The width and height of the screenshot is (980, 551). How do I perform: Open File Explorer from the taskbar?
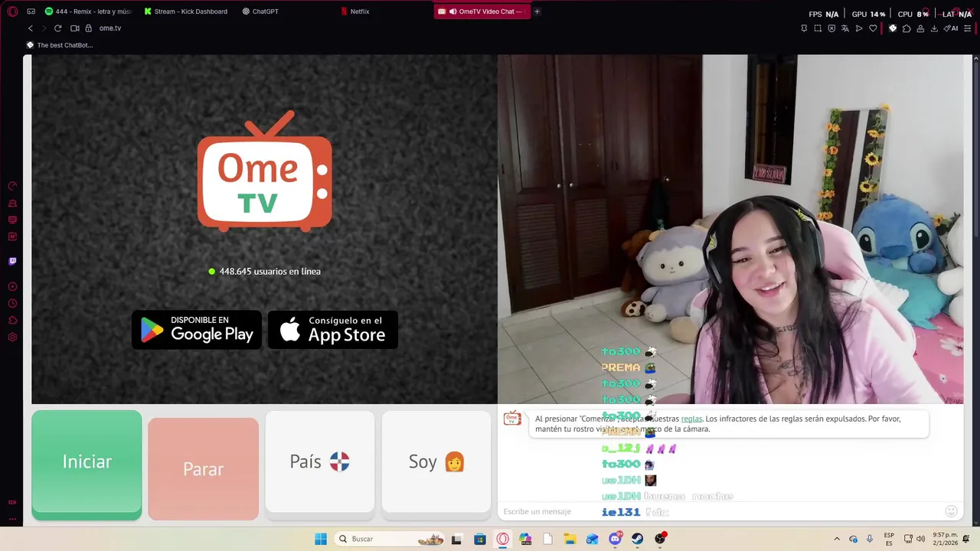click(570, 539)
